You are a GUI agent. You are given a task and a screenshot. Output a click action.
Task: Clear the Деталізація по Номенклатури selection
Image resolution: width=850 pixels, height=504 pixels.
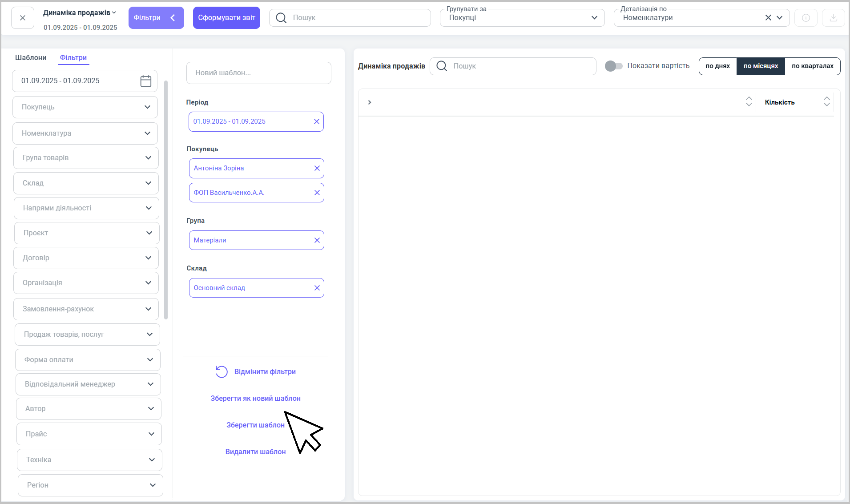768,18
